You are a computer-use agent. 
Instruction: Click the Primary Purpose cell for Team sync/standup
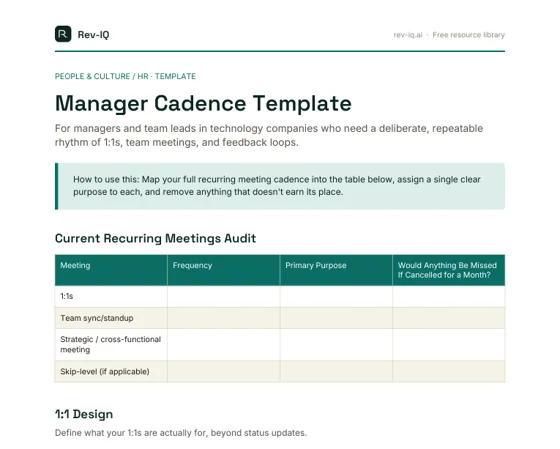click(336, 318)
